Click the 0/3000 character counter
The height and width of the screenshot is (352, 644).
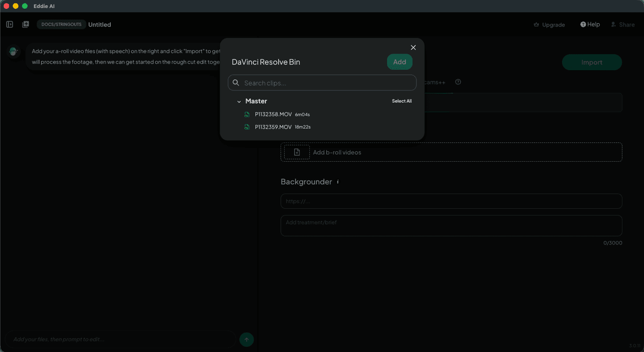[613, 243]
